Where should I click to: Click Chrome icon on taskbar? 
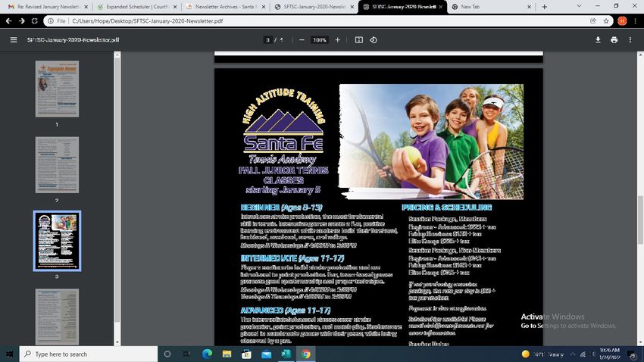tap(306, 354)
